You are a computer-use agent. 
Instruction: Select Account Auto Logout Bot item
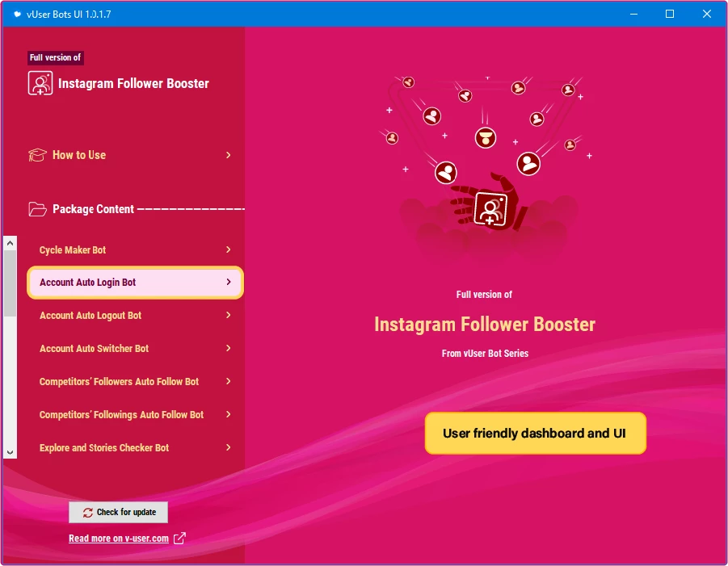coord(135,315)
